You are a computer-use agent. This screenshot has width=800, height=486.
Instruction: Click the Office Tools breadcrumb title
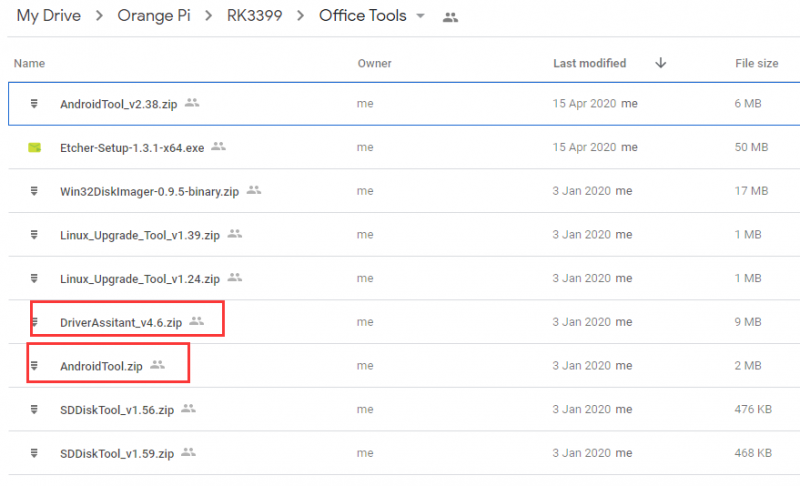pyautogui.click(x=363, y=16)
